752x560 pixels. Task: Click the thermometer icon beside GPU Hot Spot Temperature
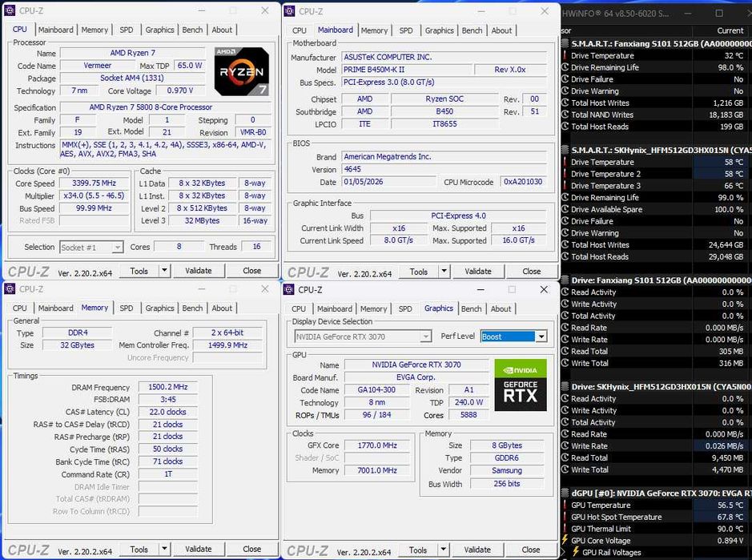tap(565, 517)
